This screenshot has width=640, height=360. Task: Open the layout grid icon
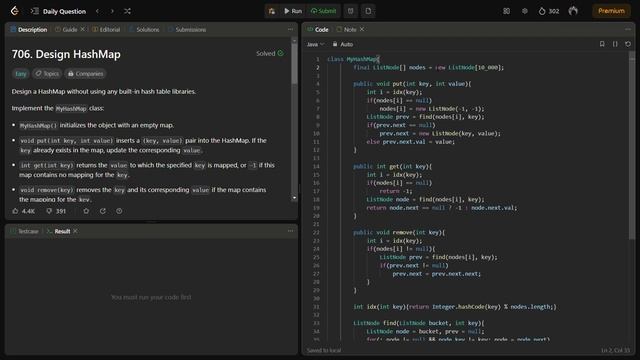tap(507, 11)
